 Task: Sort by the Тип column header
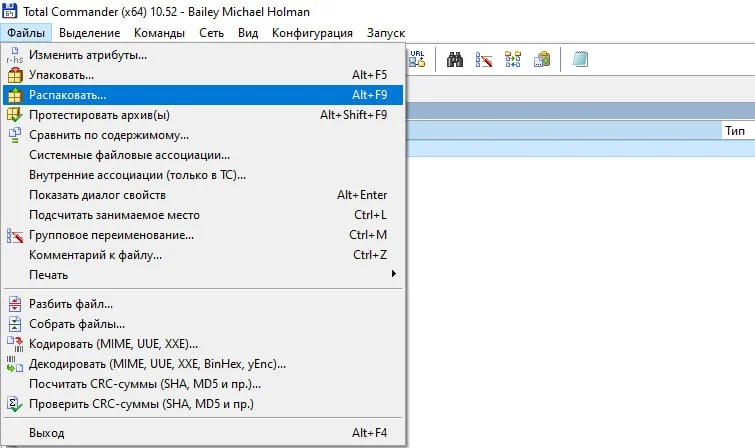(738, 131)
